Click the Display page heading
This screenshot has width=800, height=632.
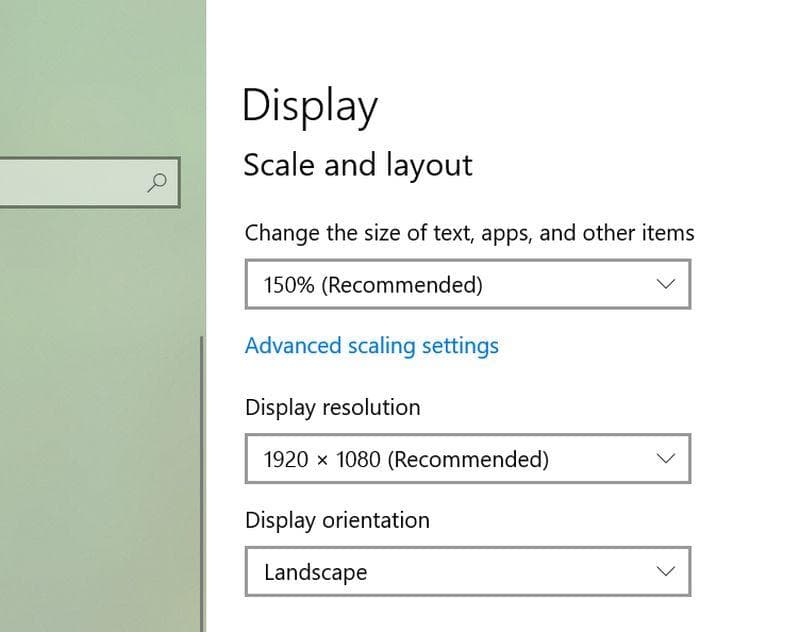(x=310, y=106)
